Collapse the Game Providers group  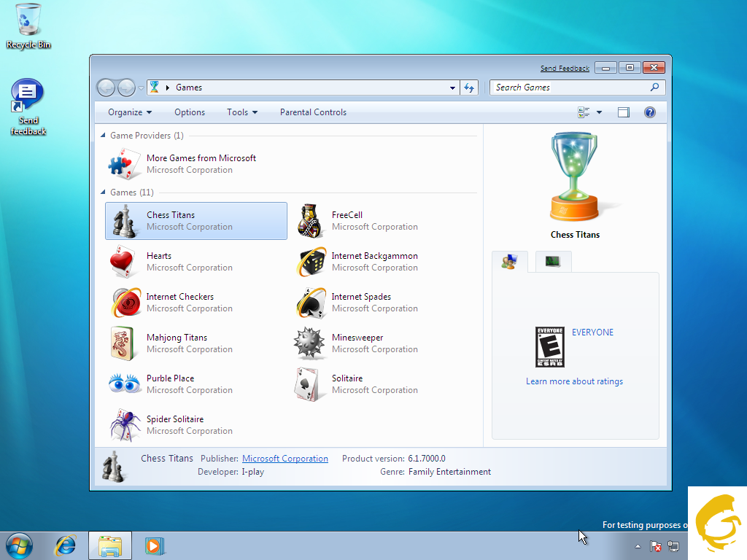pyautogui.click(x=103, y=135)
